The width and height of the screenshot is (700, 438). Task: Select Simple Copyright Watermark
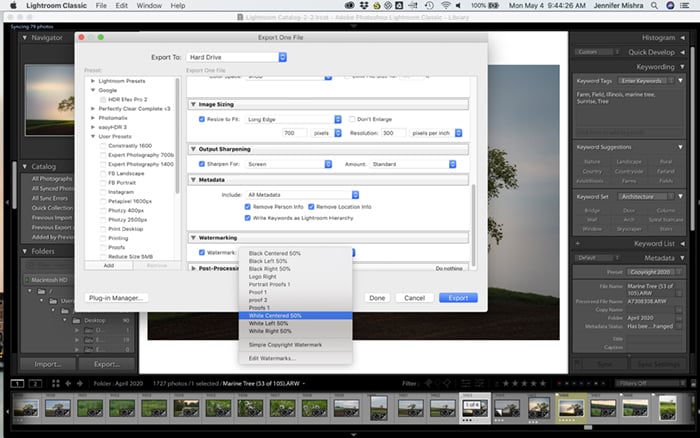pos(296,345)
